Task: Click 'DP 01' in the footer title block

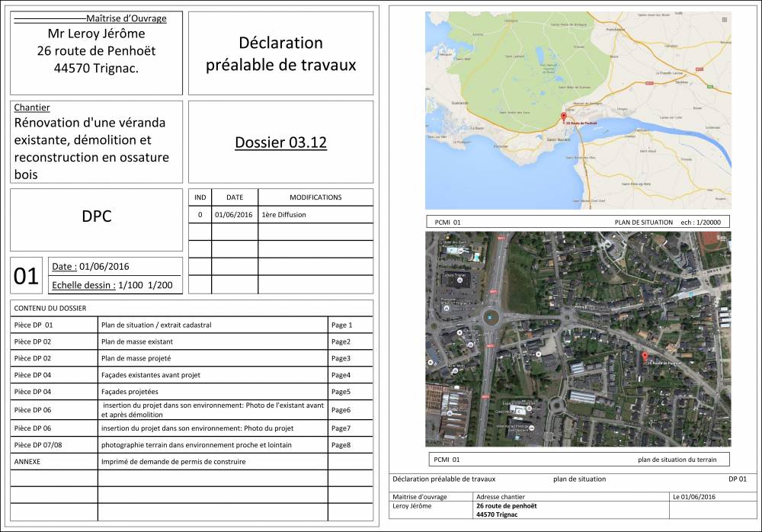Action: (x=738, y=479)
